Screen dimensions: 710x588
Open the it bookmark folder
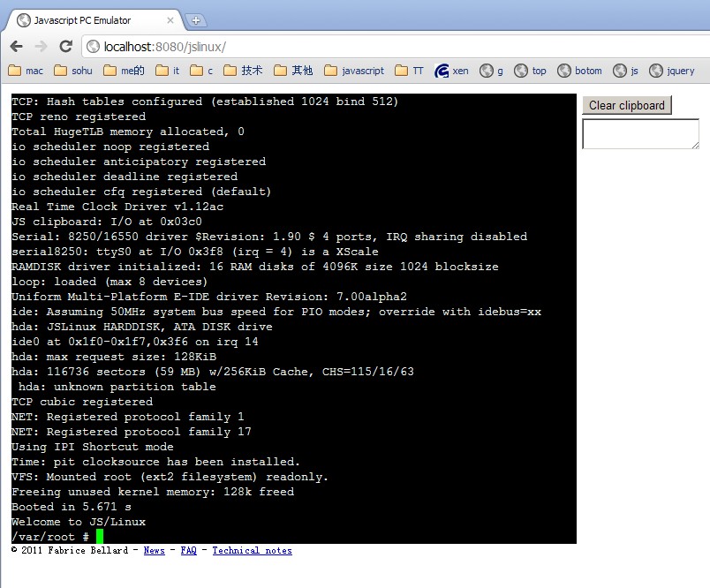167,71
